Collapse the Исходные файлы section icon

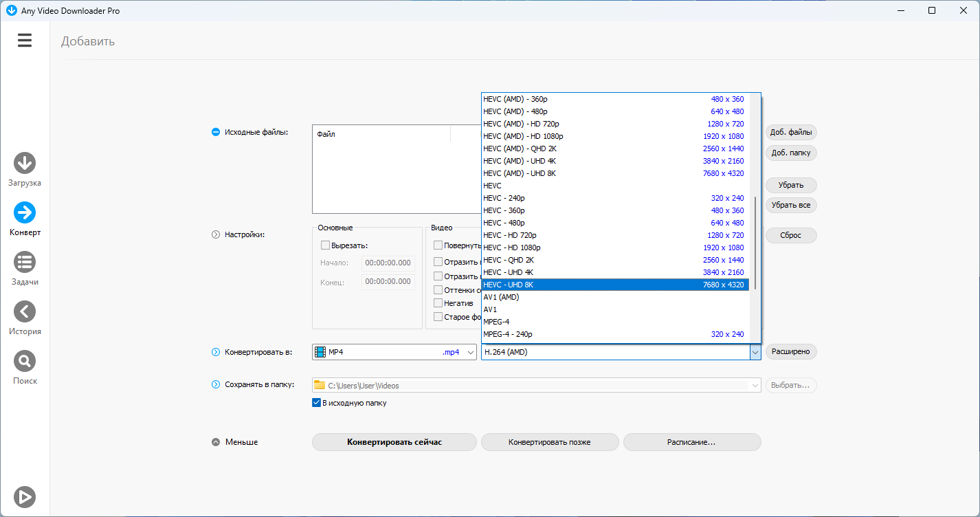tap(216, 132)
